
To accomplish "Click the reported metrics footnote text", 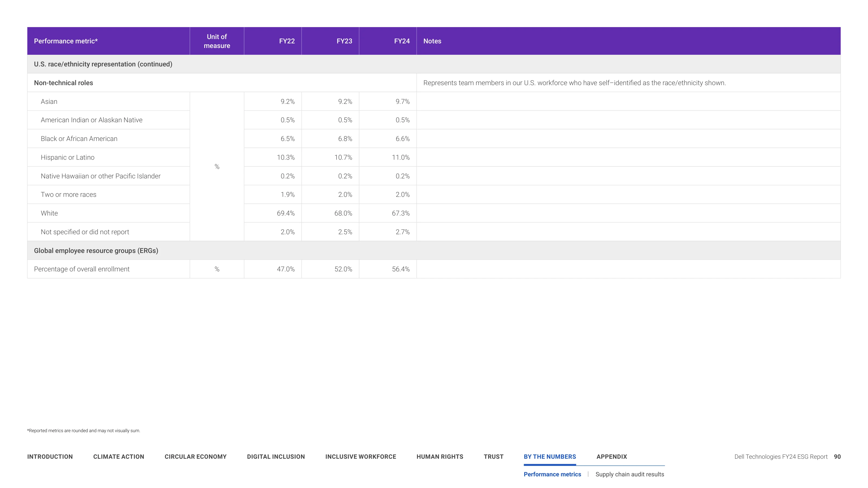I will pos(84,431).
